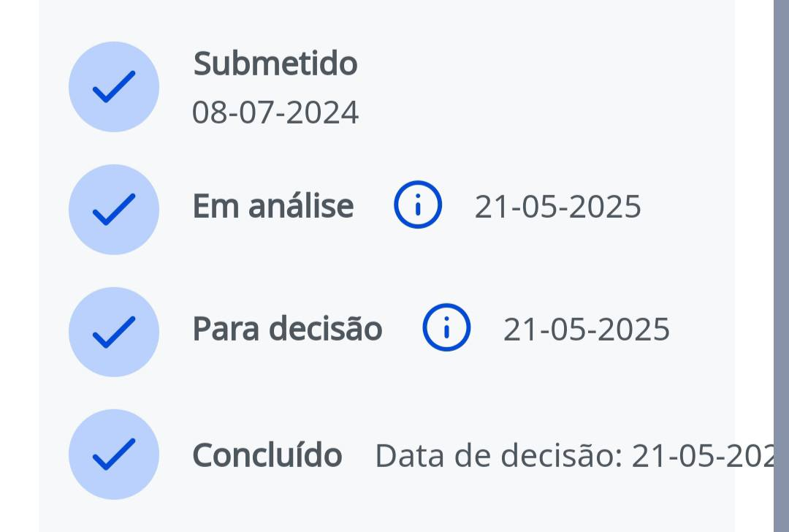Click the date next to Para decisão

pos(587,329)
